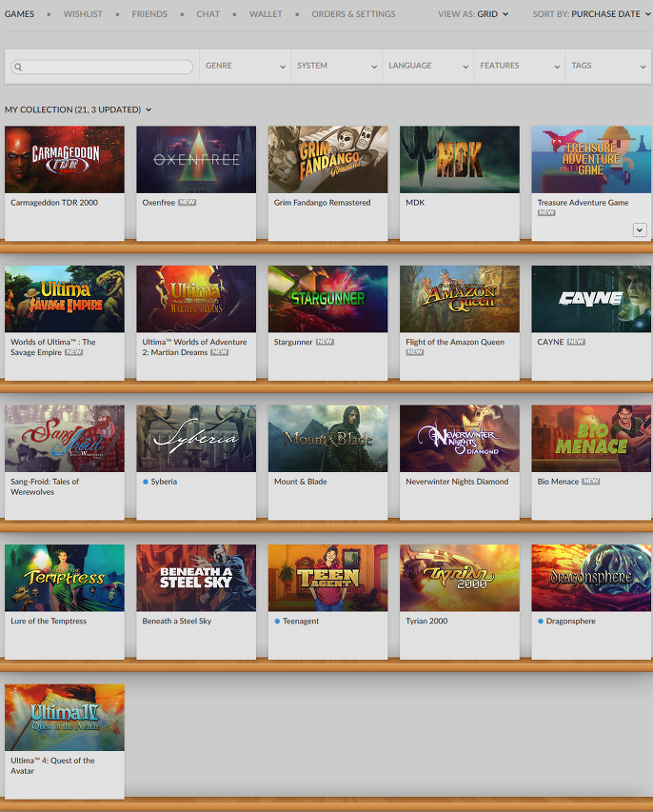Click 'Mount & Blade' title text
Image resolution: width=653 pixels, height=812 pixels.
pyautogui.click(x=301, y=482)
